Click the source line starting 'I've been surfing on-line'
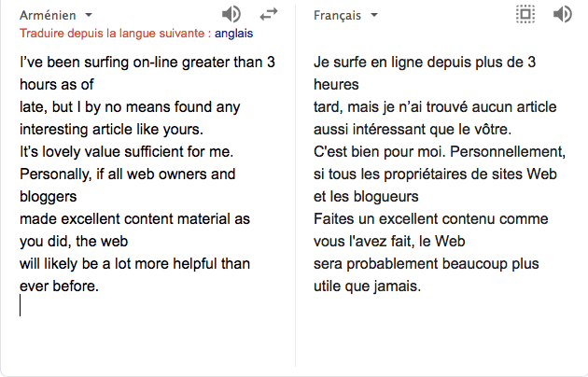The width and height of the screenshot is (588, 377). (147, 63)
